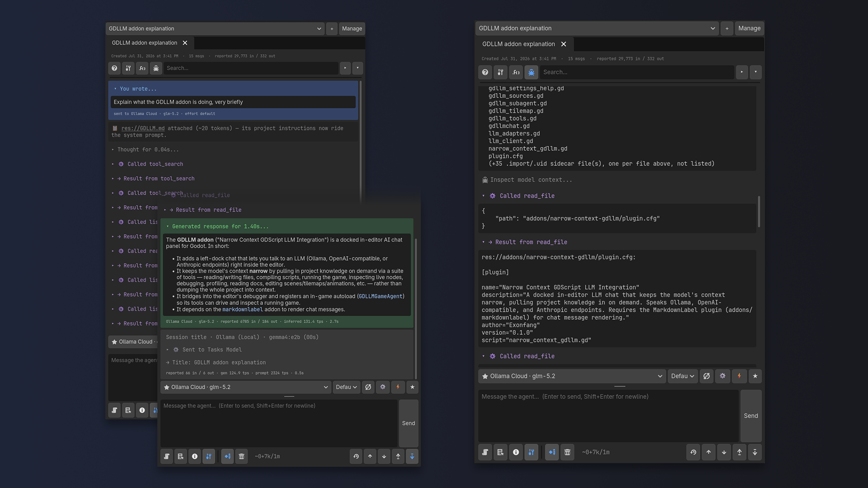Expand 'Thought for 0.04s...' in the left panel
This screenshot has height=488, width=868.
pos(145,150)
